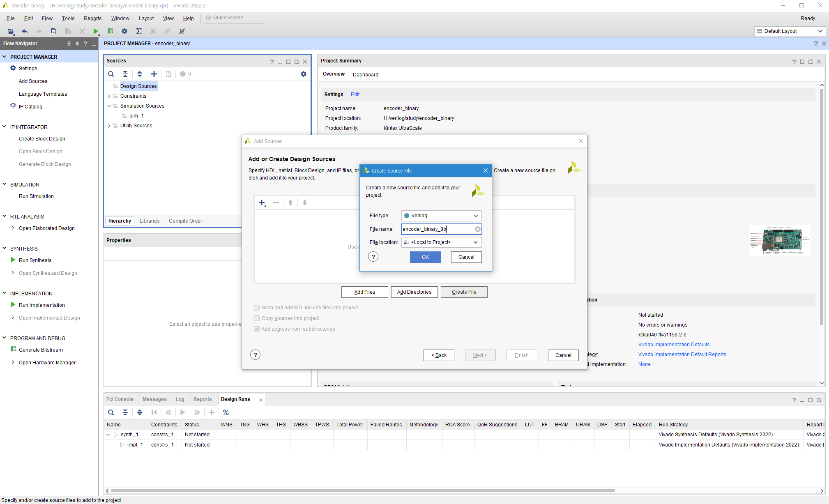Click the clear text icon in File name field

point(477,229)
